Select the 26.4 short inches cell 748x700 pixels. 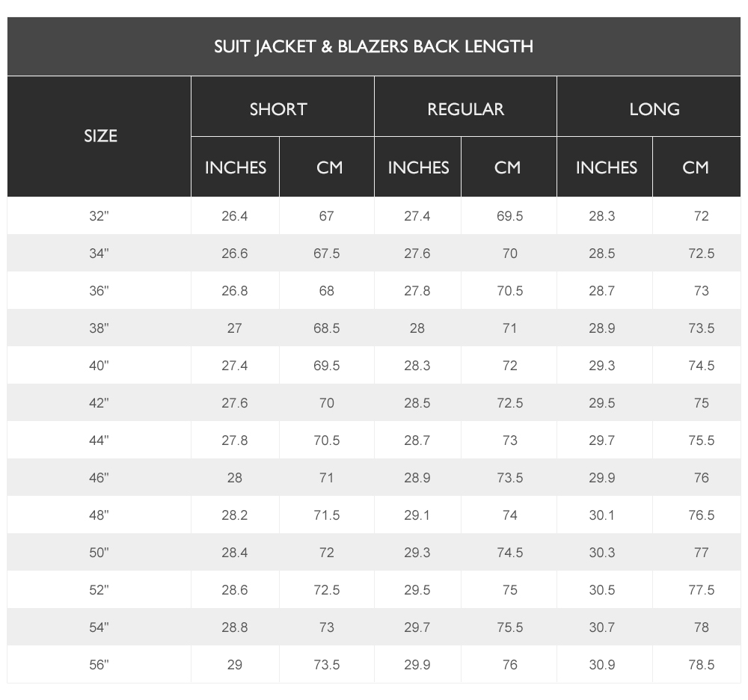pos(235,216)
